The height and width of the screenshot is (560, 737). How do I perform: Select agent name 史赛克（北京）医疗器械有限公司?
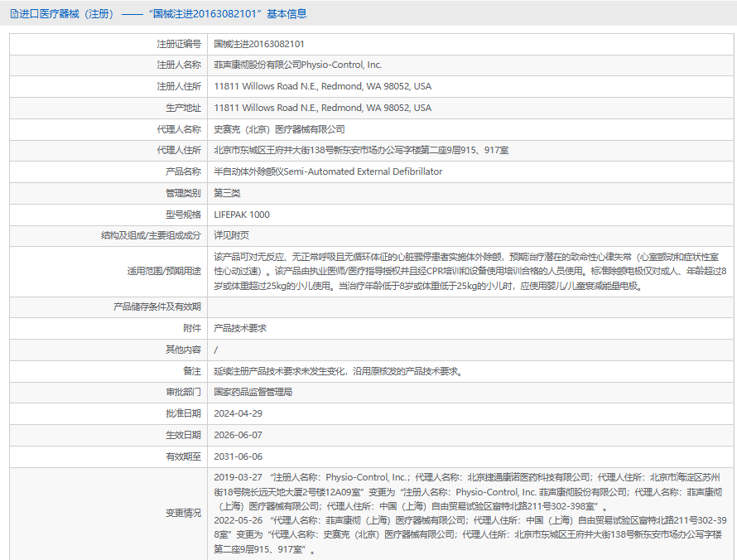[x=279, y=129]
